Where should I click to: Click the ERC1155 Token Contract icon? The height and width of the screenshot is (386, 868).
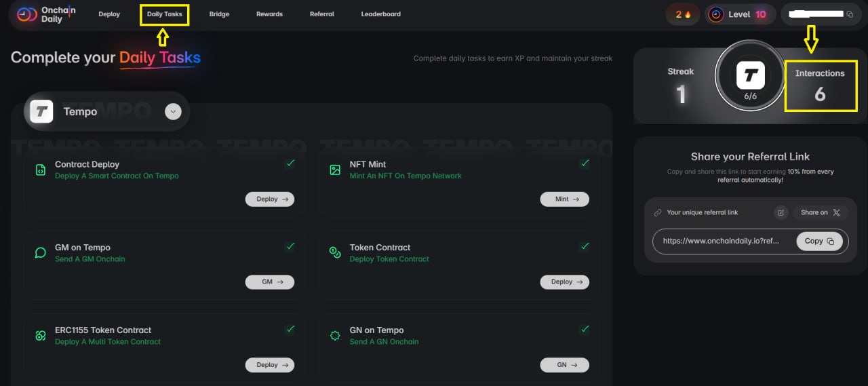click(41, 335)
